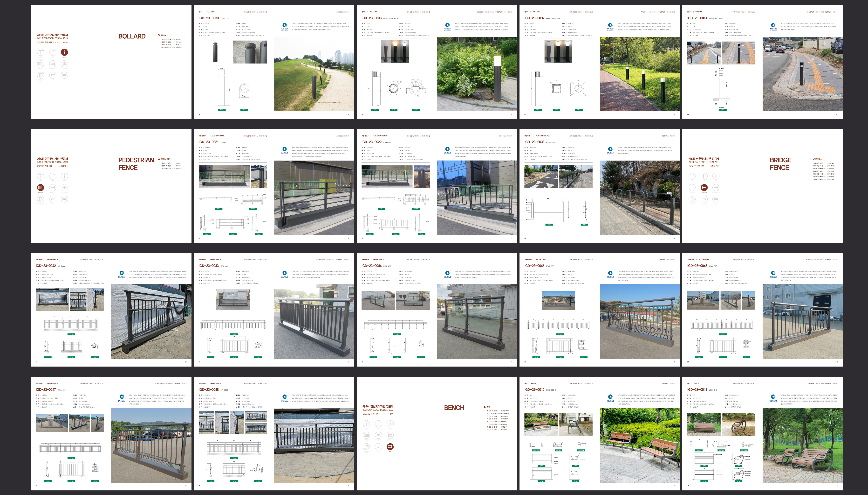Click product code heading IGD-23-0011
This screenshot has width=868, height=495.
(697, 389)
